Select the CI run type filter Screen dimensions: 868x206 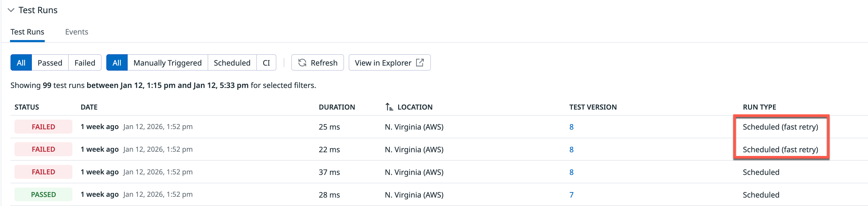266,63
